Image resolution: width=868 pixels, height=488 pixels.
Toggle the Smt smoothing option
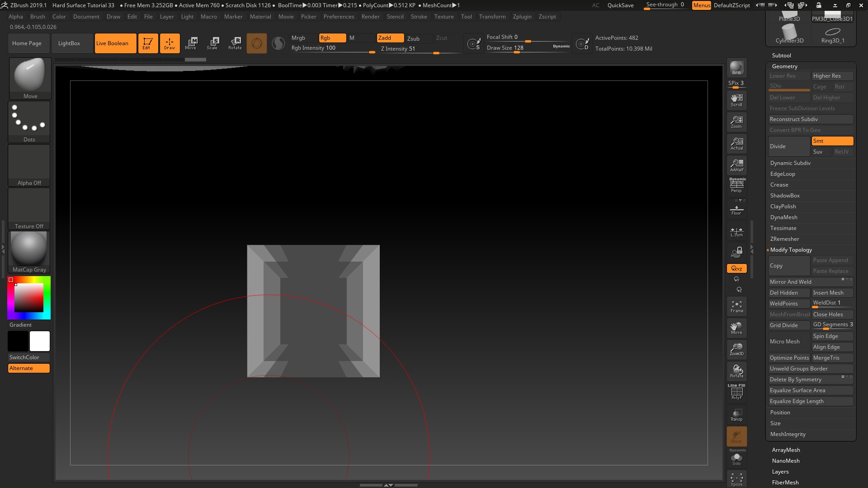(x=832, y=141)
